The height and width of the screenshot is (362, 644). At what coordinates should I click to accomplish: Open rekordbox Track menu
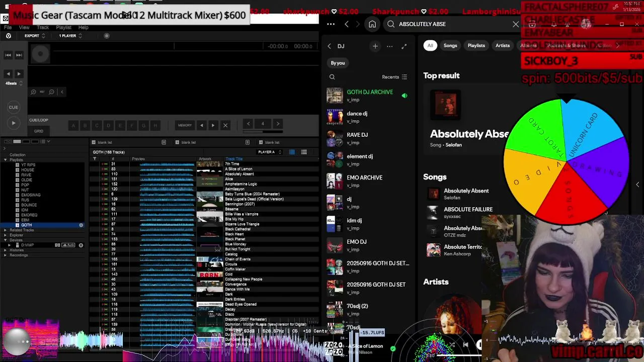point(43,27)
